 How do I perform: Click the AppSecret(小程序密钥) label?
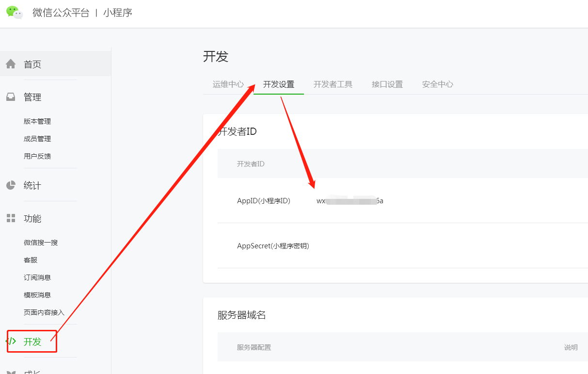tap(273, 245)
